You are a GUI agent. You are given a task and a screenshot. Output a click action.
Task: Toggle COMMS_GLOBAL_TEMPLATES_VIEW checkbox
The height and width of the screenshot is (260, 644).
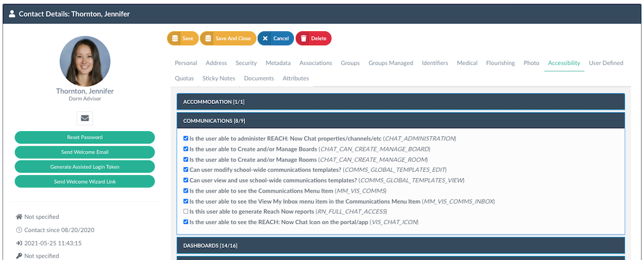pos(186,180)
